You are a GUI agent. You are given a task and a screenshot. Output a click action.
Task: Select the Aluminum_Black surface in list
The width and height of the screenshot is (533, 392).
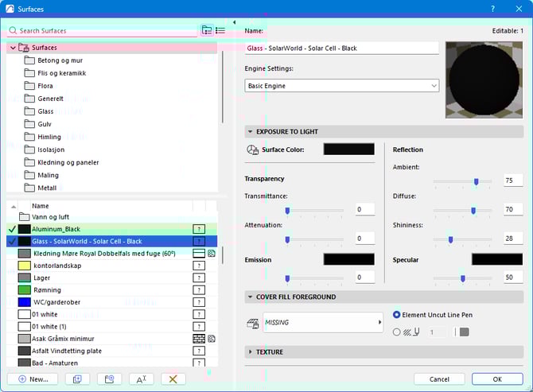[56, 229]
